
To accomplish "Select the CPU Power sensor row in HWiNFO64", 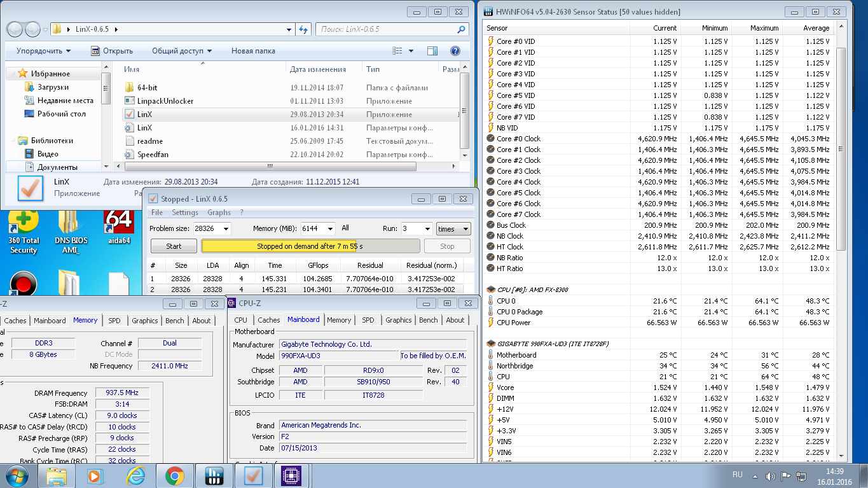I will click(659, 323).
